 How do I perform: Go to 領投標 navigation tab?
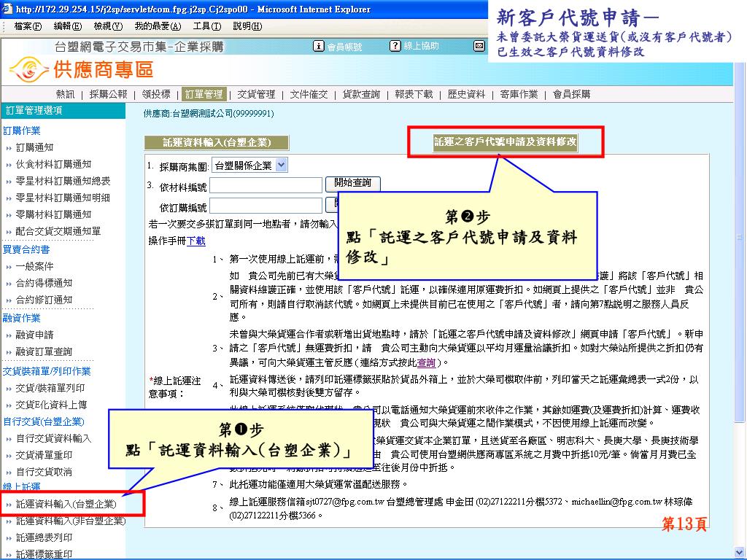coord(156,94)
